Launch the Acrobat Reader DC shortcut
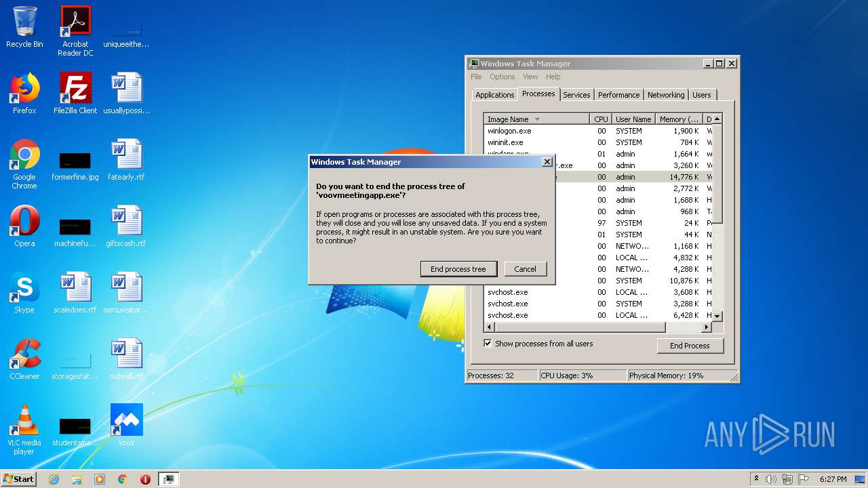868x488 pixels. [75, 30]
